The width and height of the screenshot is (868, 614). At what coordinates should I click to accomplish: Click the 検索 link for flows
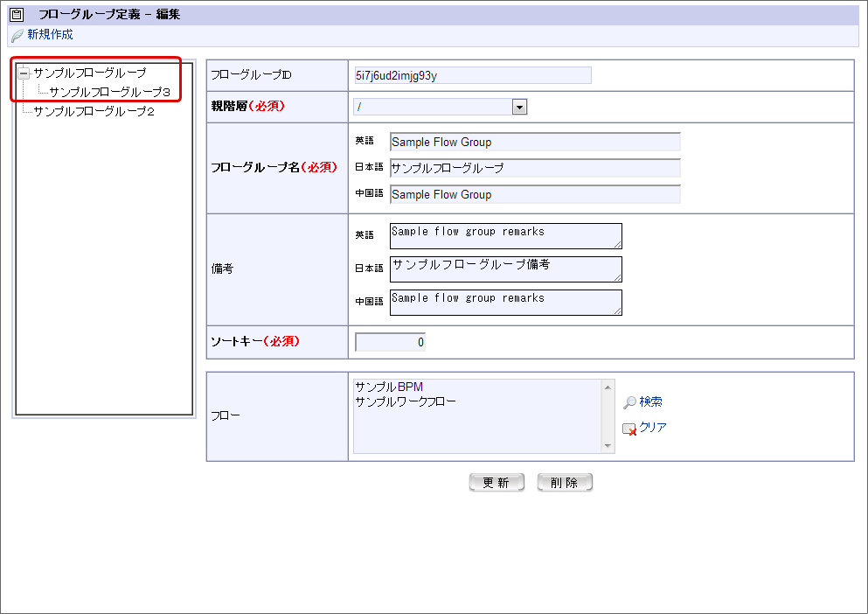[x=650, y=401]
